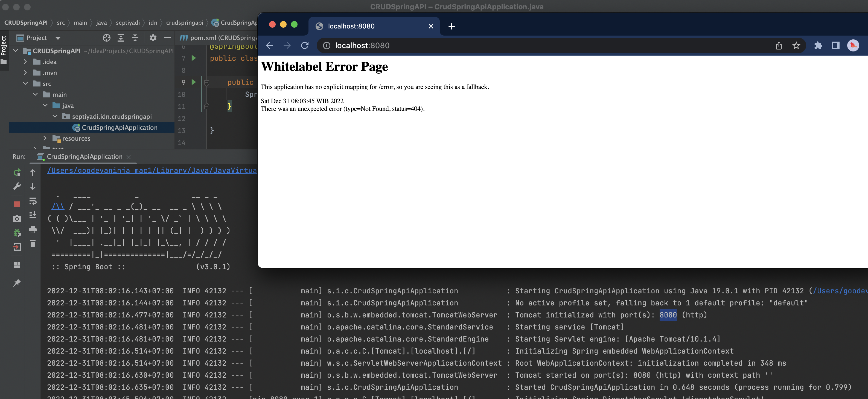Click the select opened file target icon
Viewport: 868px width, 399px height.
pyautogui.click(x=106, y=38)
